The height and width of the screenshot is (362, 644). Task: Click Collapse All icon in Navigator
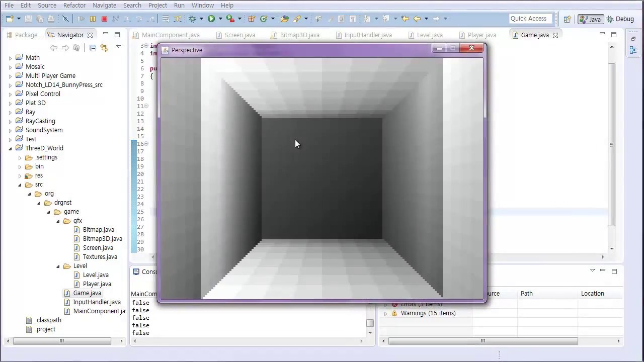click(x=93, y=48)
